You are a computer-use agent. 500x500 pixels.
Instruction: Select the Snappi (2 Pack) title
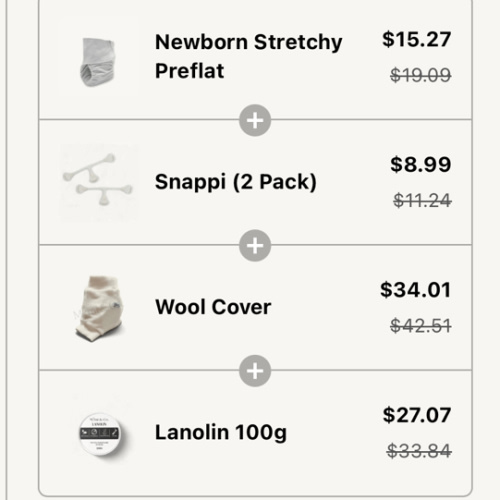click(x=236, y=182)
